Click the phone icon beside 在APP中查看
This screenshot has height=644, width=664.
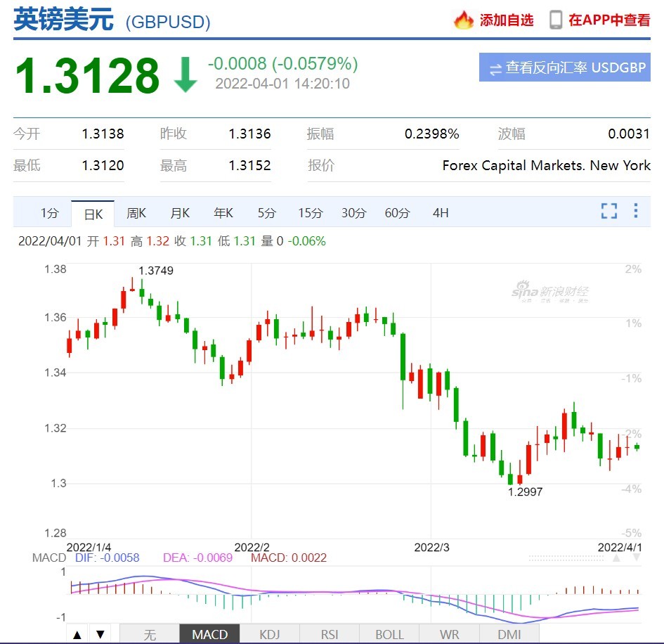point(556,20)
